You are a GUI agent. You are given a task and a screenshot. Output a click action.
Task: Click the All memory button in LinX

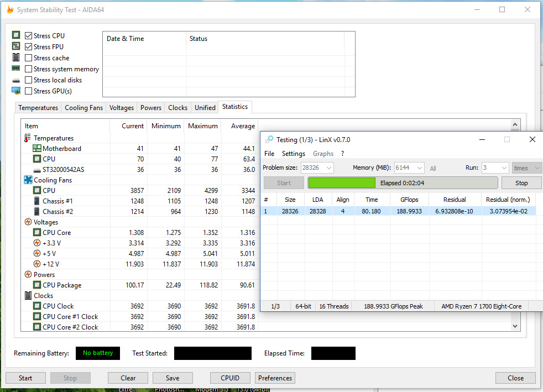(x=433, y=168)
